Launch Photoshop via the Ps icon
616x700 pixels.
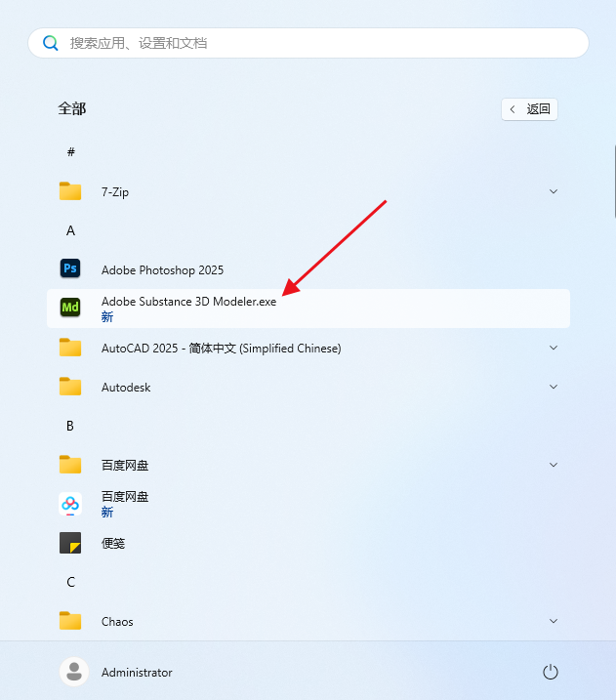tap(70, 268)
